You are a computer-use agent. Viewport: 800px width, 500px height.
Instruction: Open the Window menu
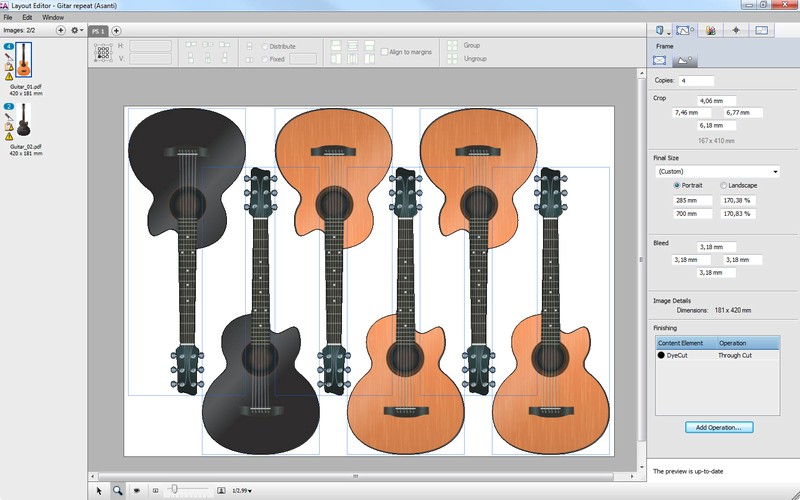coord(53,17)
